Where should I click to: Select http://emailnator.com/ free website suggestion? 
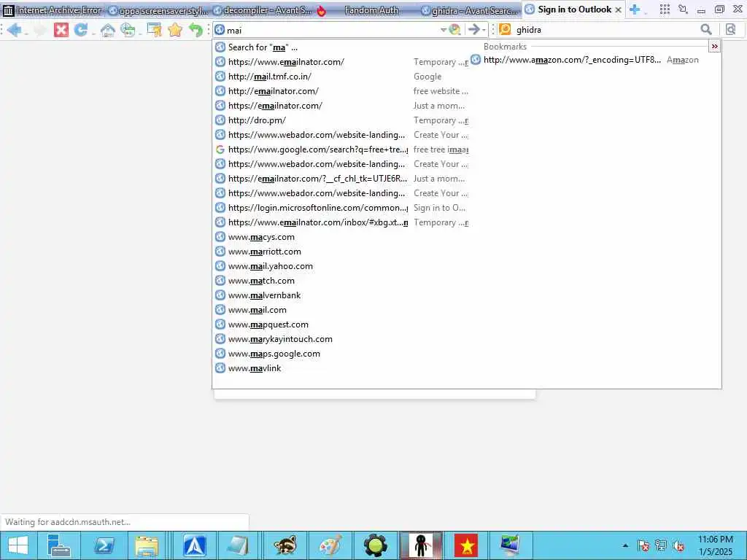341,91
